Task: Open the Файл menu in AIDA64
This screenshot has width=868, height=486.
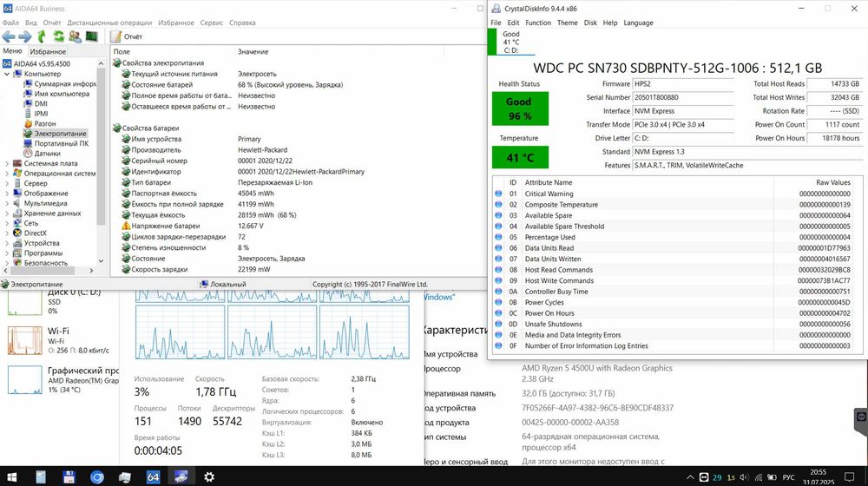Action: (10, 23)
